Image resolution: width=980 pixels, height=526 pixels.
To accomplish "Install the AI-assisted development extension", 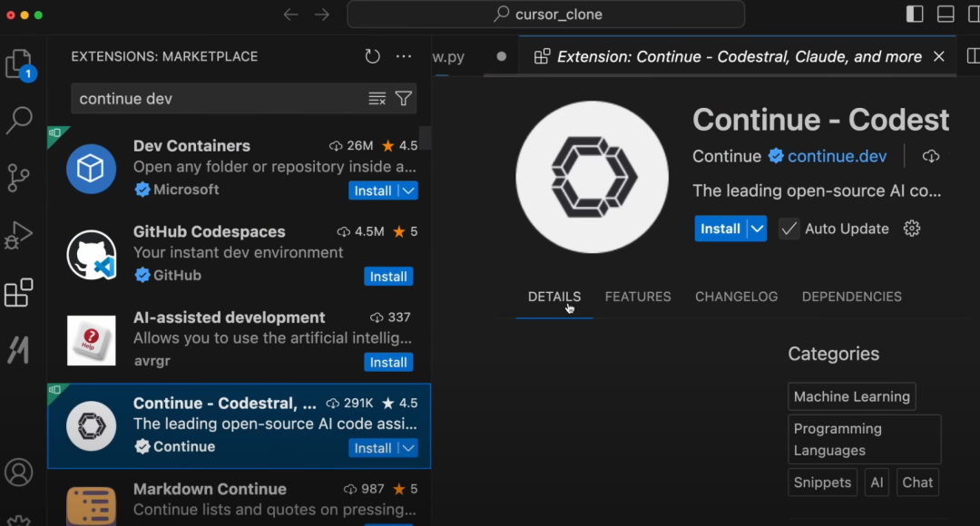I will coord(388,363).
